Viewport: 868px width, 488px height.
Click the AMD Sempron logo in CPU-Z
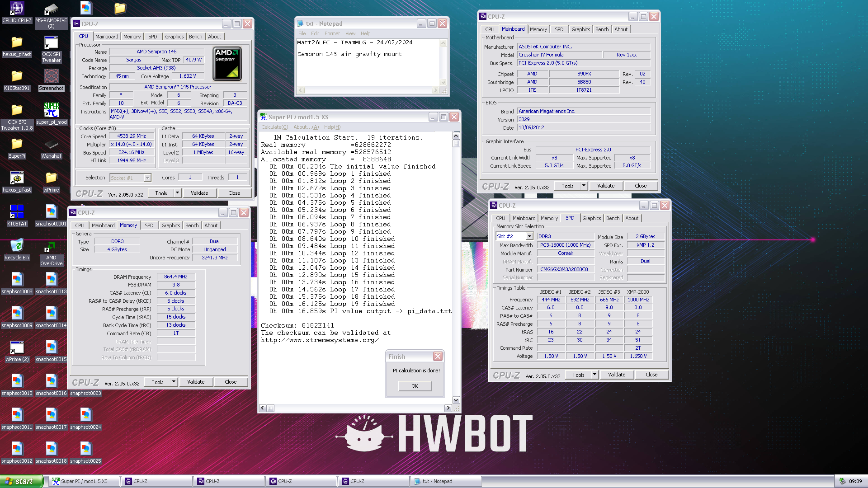227,63
